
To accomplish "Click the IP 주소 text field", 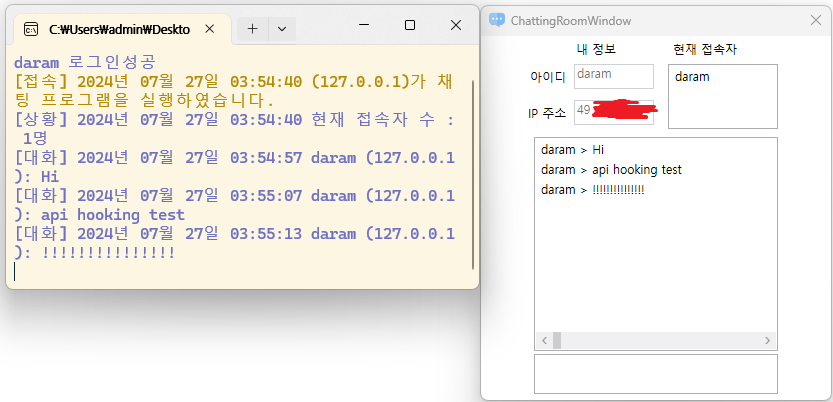I will pos(613,111).
